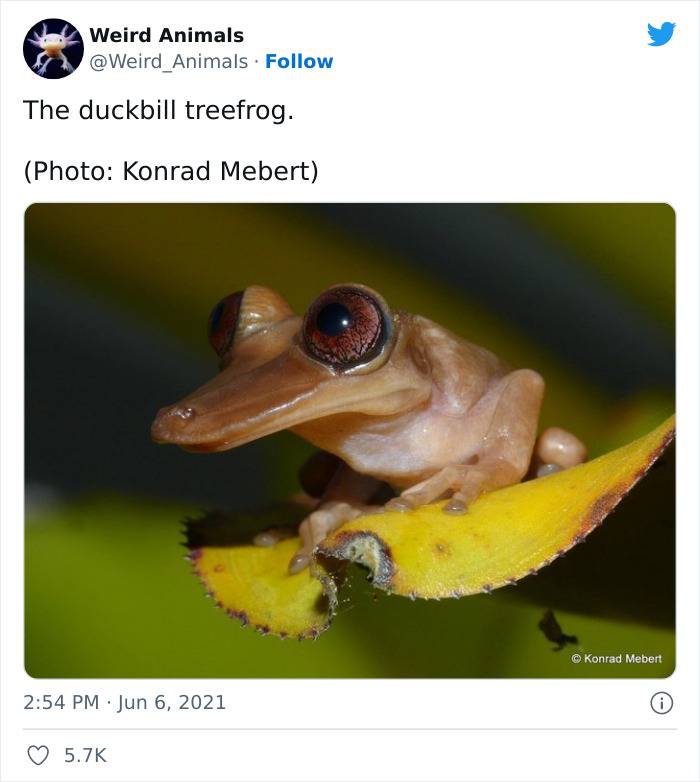The height and width of the screenshot is (782, 700).
Task: Like the tweet with heart icon
Action: point(38,755)
